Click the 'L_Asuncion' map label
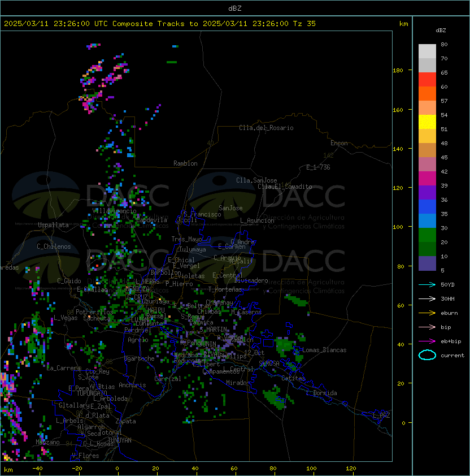 coord(257,220)
